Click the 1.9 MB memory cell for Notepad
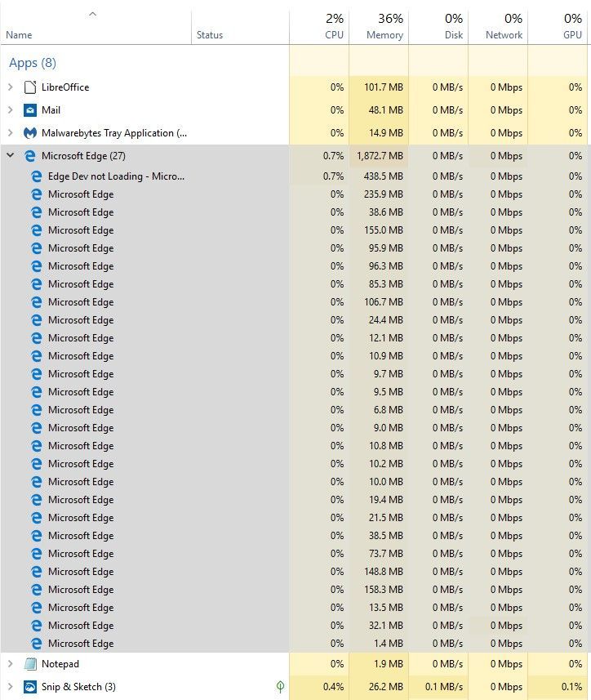The width and height of the screenshot is (591, 700). pyautogui.click(x=379, y=664)
